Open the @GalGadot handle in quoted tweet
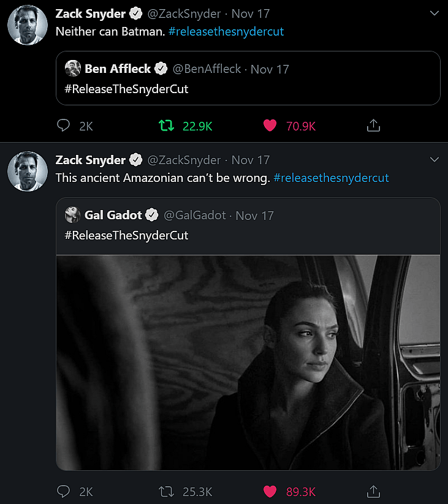This screenshot has width=448, height=504. [196, 215]
